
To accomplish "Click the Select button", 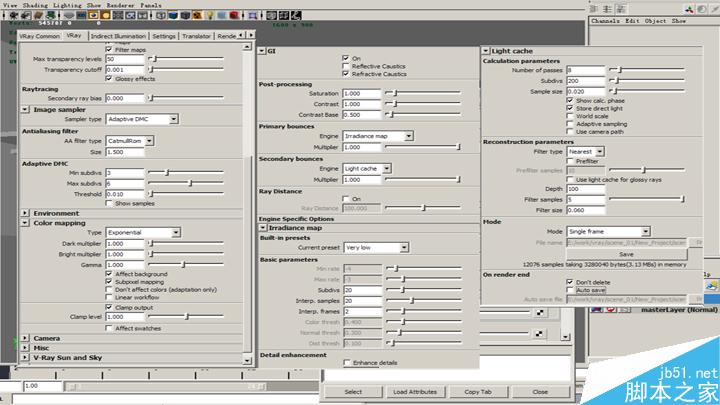I will (x=353, y=392).
